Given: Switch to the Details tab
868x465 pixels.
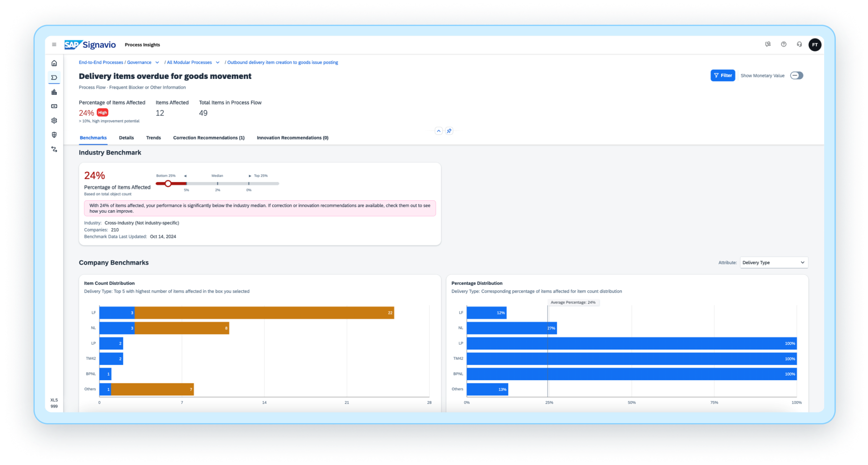Looking at the screenshot, I should pos(126,138).
